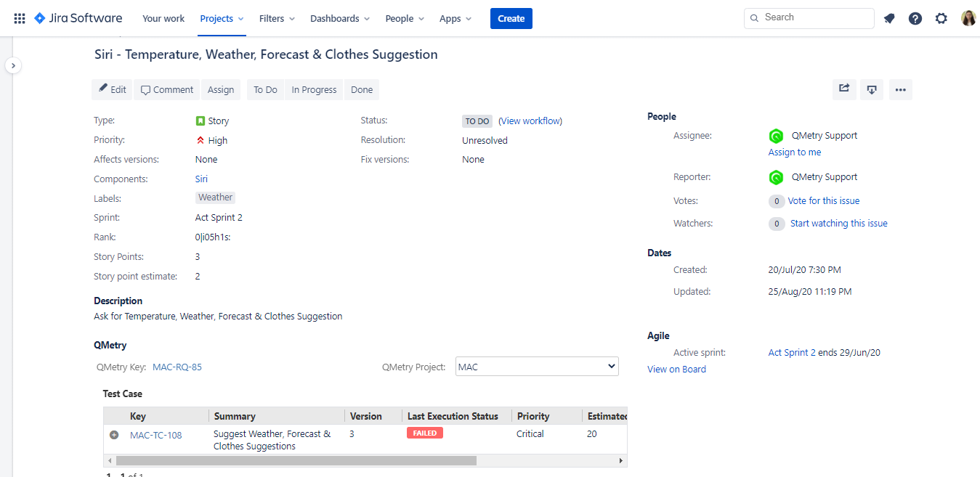The height and width of the screenshot is (477, 980).
Task: Open the help question mark icon
Action: 915,18
